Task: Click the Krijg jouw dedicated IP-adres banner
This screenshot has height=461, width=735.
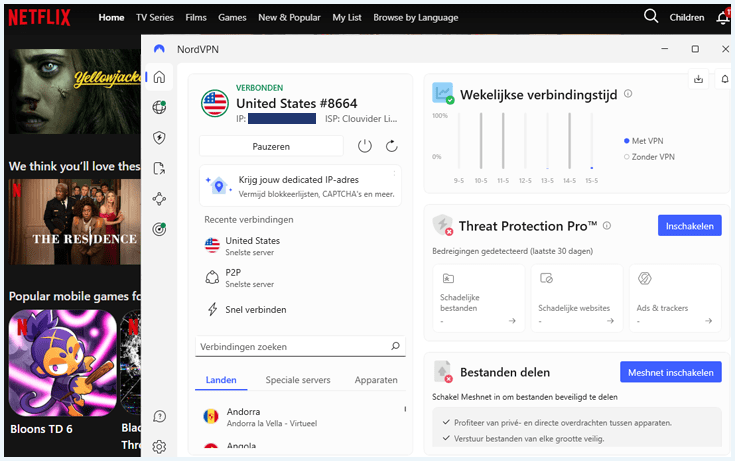Action: pos(300,186)
